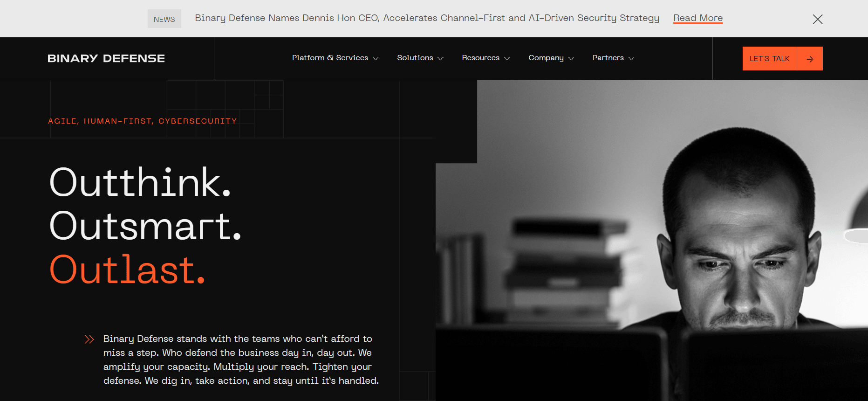Screen dimensions: 868x401
Task: Open the Solutions menu
Action: tap(415, 58)
